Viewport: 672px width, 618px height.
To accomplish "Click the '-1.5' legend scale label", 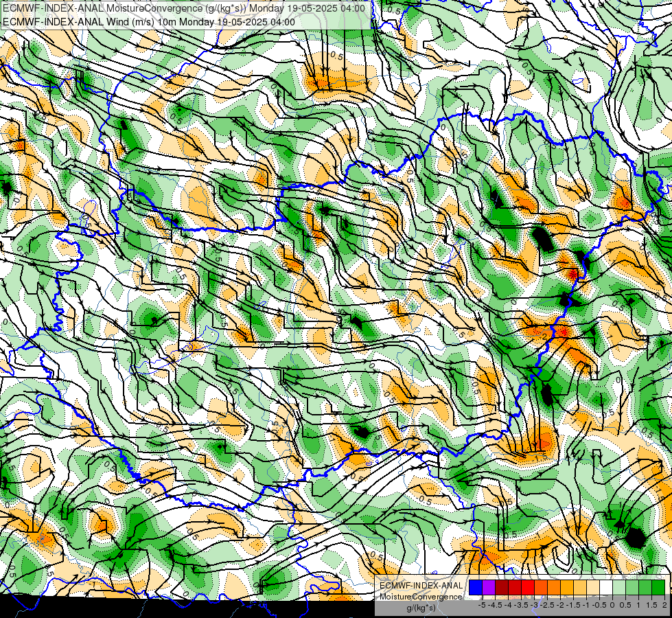I will coord(573,605).
